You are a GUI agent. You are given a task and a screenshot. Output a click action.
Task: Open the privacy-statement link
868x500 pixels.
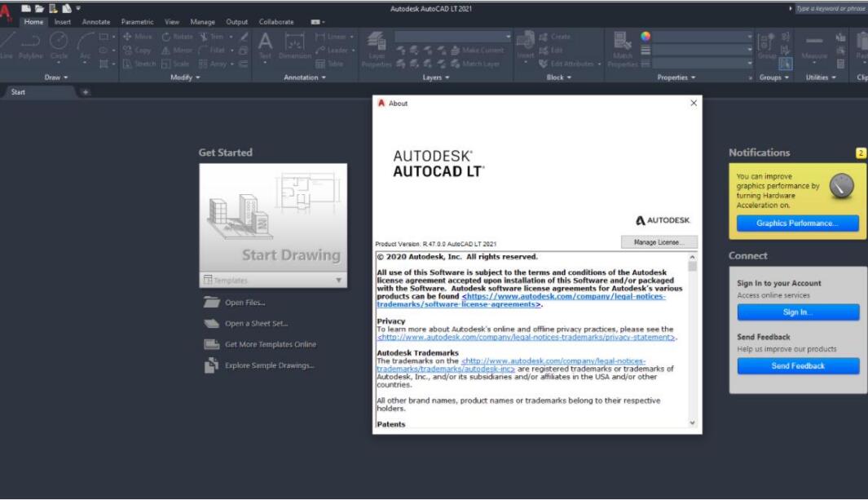[526, 337]
